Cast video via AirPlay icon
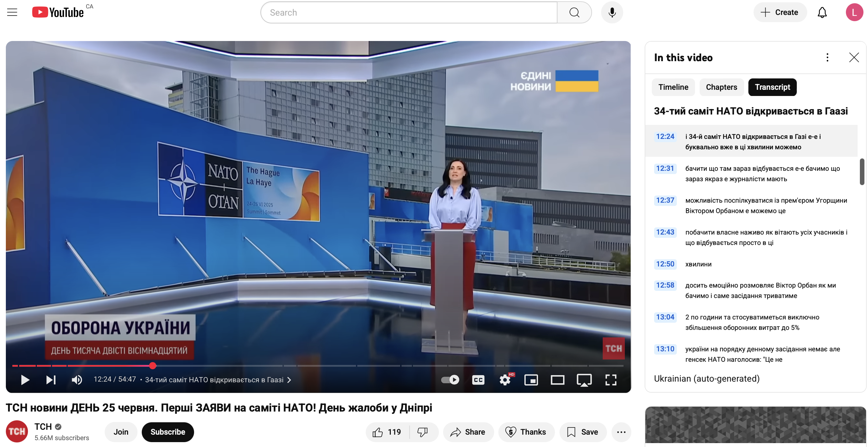868x447 pixels. pyautogui.click(x=584, y=380)
